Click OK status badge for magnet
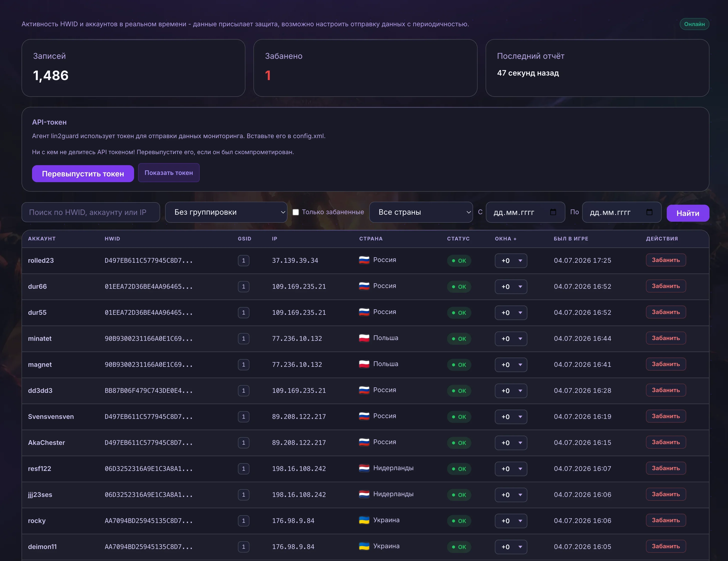This screenshot has height=561, width=728. point(459,365)
